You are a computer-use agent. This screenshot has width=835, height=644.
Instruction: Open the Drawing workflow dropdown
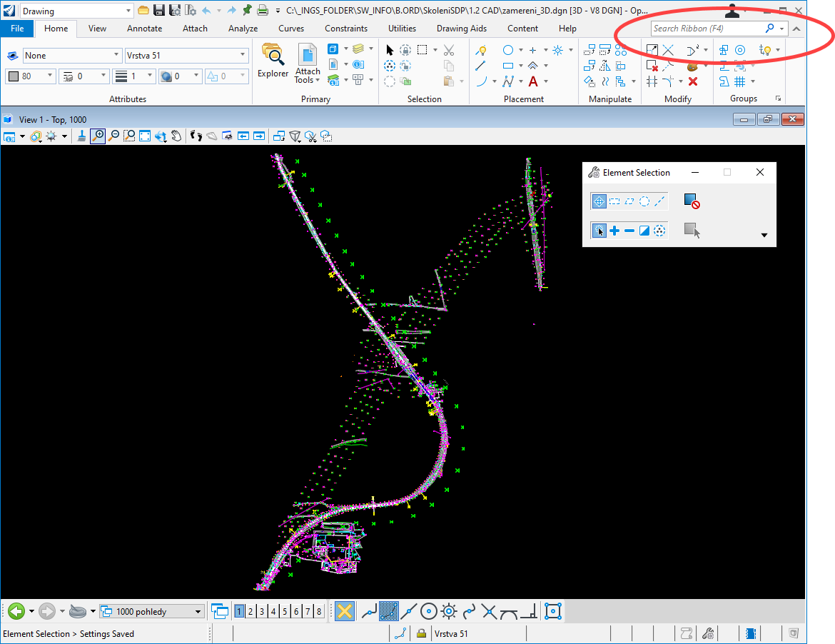coord(76,11)
